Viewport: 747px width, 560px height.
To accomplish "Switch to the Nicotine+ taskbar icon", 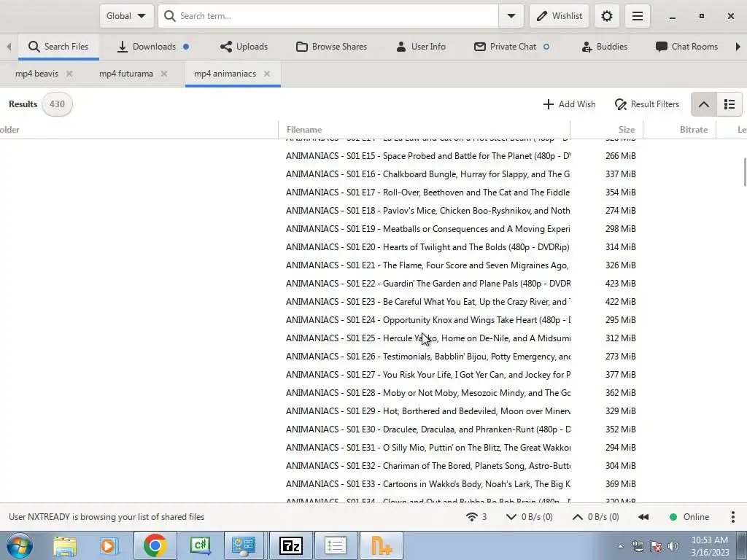I will click(x=381, y=545).
